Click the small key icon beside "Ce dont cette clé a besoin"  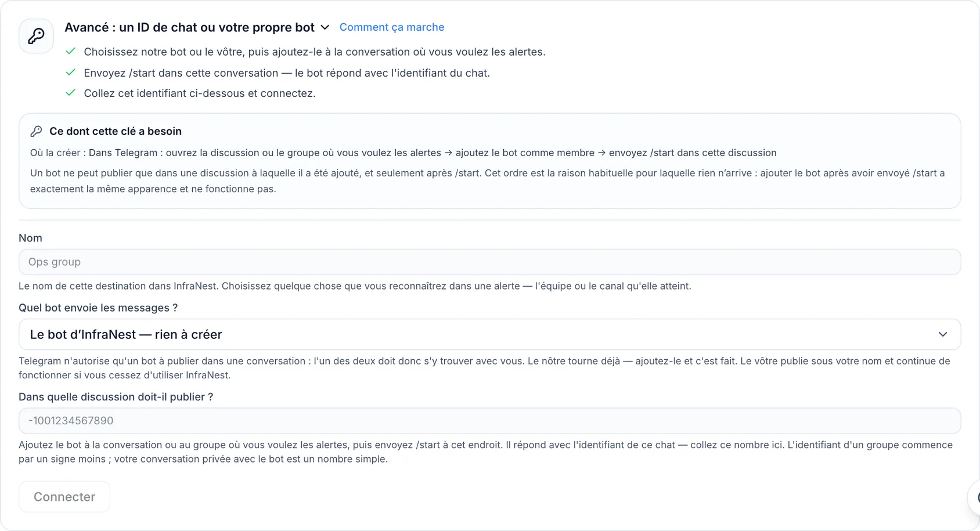[x=36, y=131]
